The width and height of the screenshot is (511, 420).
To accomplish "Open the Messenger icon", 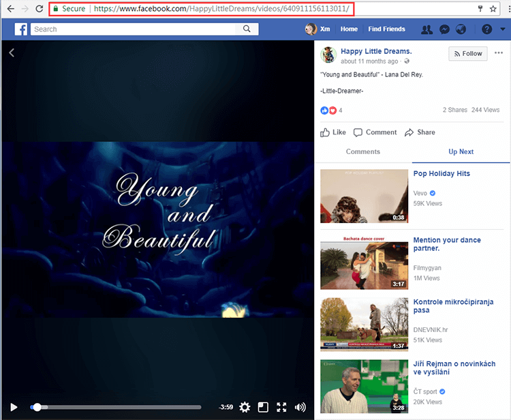I will 444,29.
